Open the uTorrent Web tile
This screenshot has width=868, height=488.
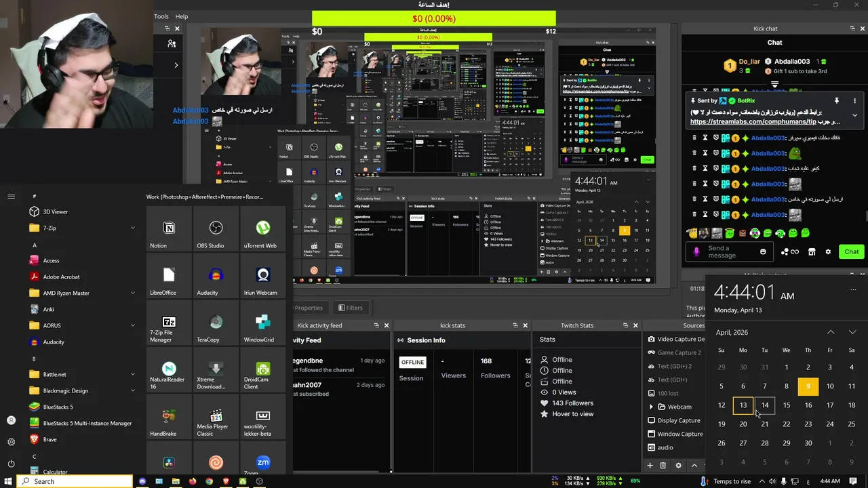pos(262,228)
